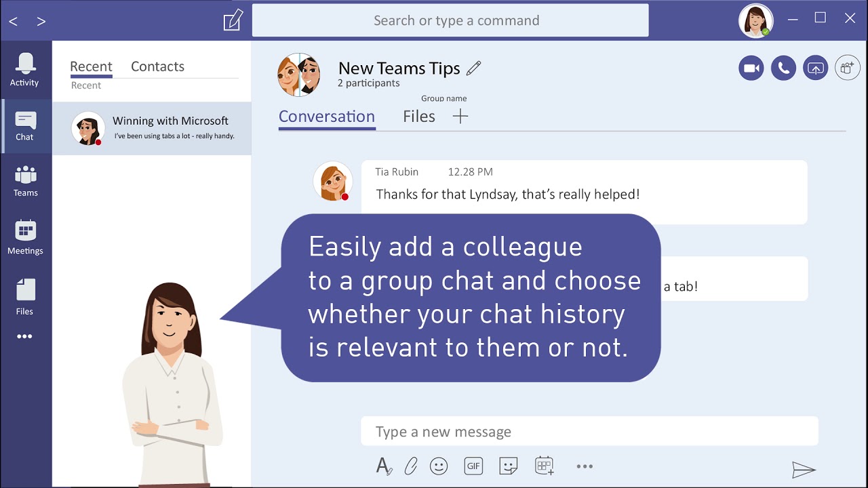
Task: Open text formatting options
Action: 384,466
